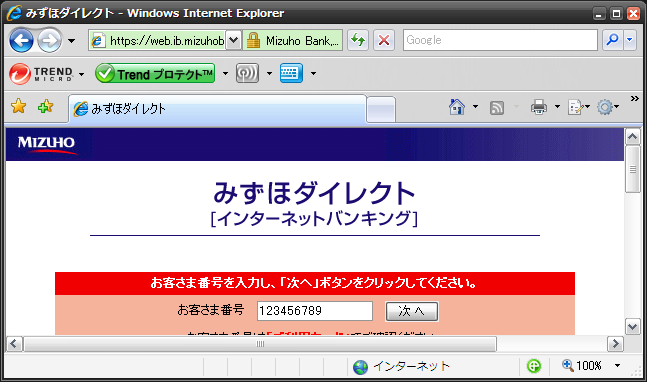This screenshot has height=382, width=647.
Task: Click the お客さま番号 field label
Action: pyautogui.click(x=211, y=310)
